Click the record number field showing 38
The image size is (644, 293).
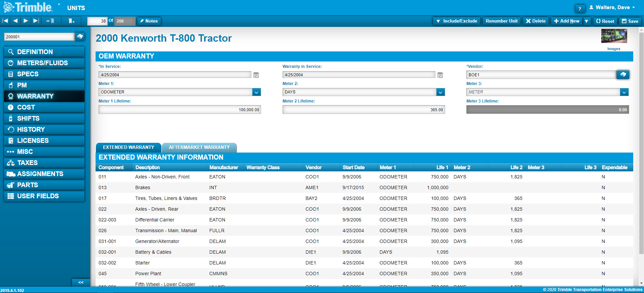(x=97, y=21)
